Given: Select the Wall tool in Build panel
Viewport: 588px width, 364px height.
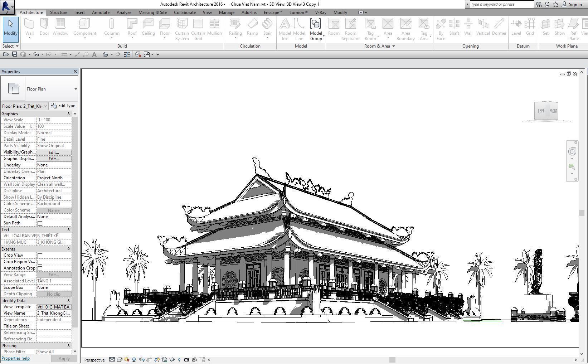Looking at the screenshot, I should tap(29, 28).
